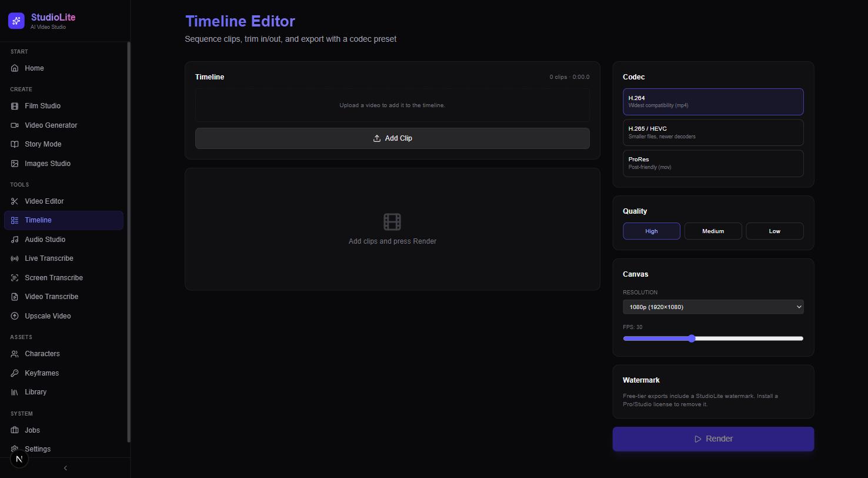Click the Upscale Video arrow icon

point(15,316)
